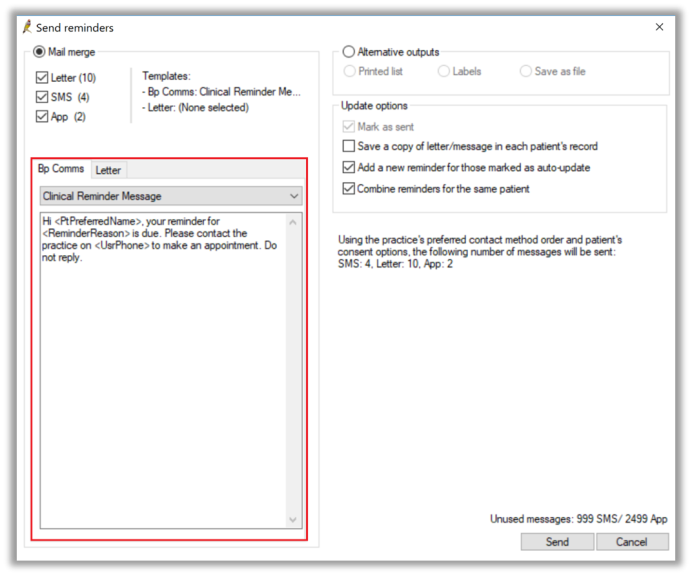Uncheck the Letter (10) checkbox
692x576 pixels.
tap(41, 78)
